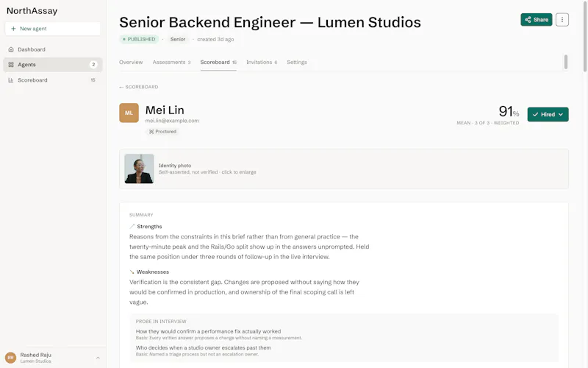Go back via the Scoreboard breadcrumb link
588x368 pixels.
coord(139,87)
